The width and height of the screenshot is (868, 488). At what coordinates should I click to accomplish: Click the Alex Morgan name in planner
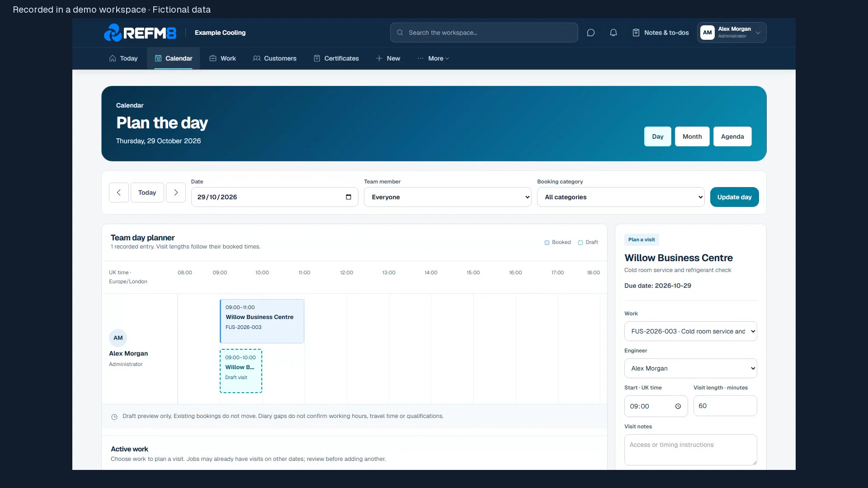point(128,353)
